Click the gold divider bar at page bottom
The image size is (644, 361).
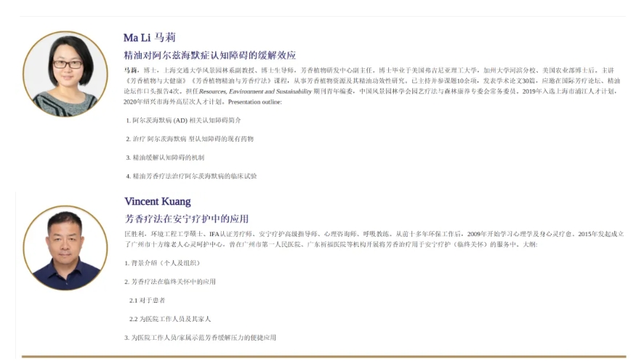tap(323, 357)
